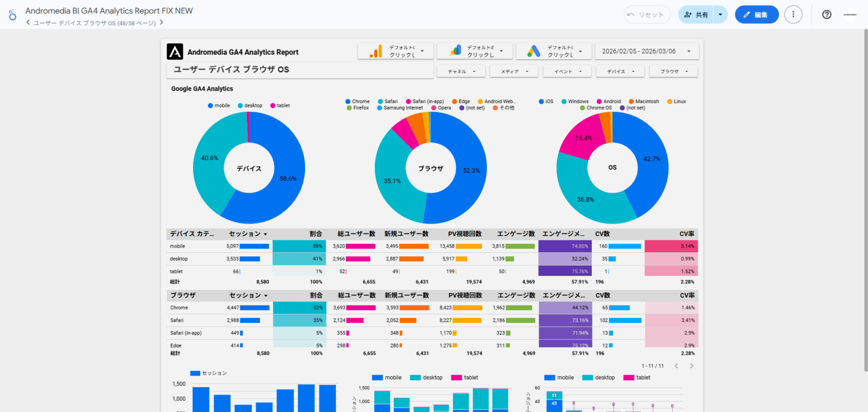Click the Andromedia logo in report header
Image resolution: width=868 pixels, height=412 pixels.
tap(175, 52)
